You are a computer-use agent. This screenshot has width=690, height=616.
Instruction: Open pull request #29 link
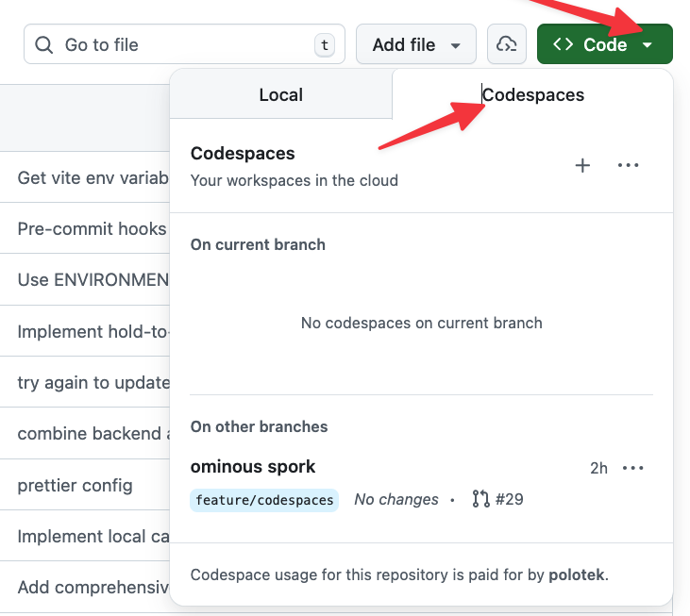pyautogui.click(x=509, y=499)
